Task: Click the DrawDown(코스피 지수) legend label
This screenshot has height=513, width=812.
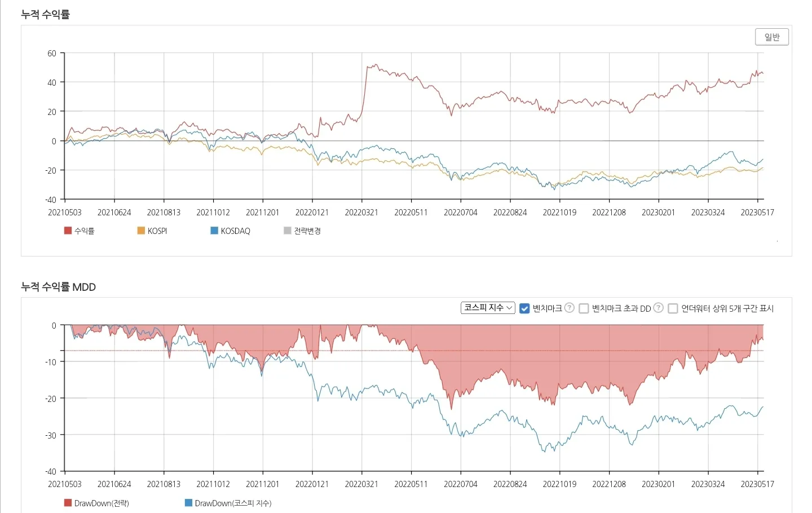Action: [233, 503]
